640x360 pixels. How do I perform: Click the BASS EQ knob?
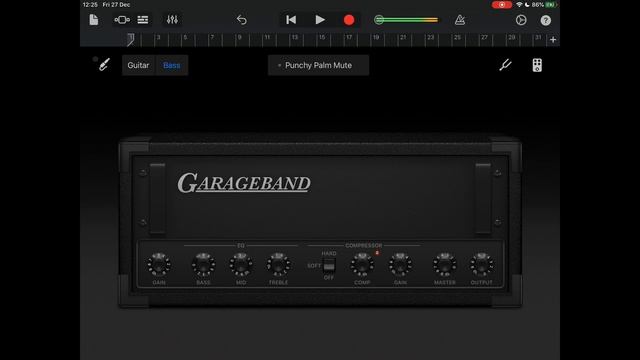click(x=203, y=264)
